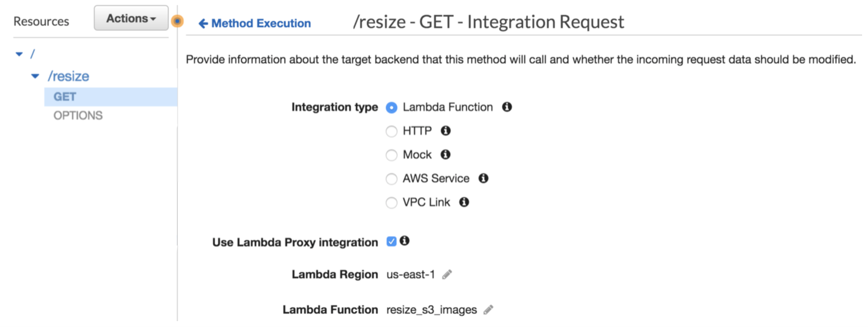
Task: Click the orange dot on panel divider
Action: coord(177,22)
